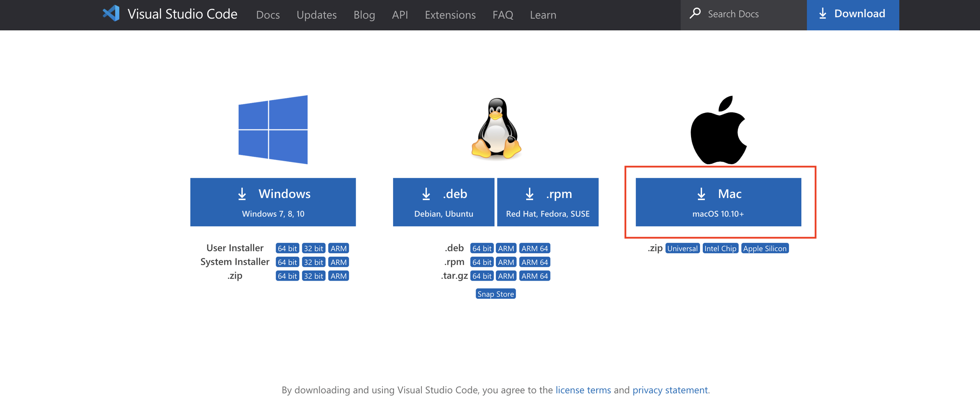Click the search magnifier icon

pos(695,13)
